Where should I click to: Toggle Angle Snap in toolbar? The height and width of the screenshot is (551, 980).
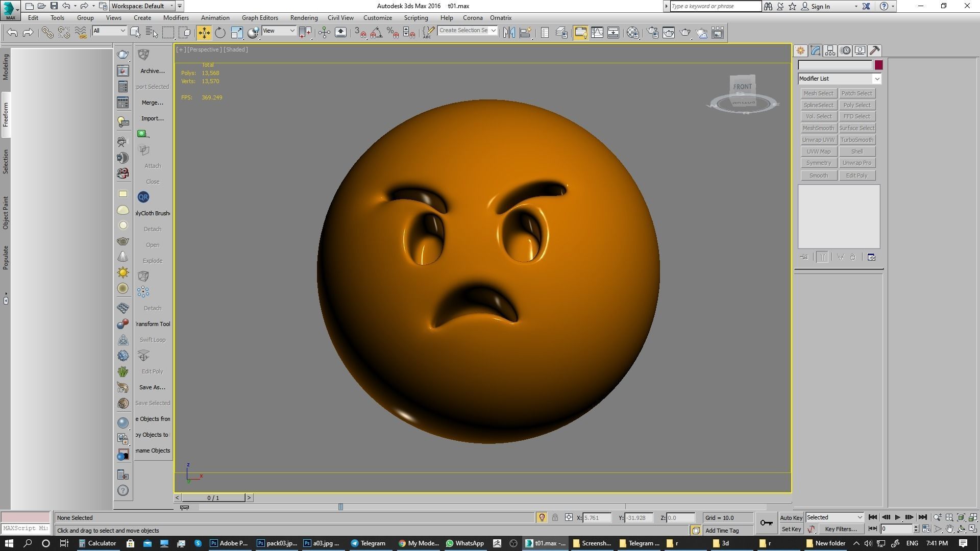point(376,33)
